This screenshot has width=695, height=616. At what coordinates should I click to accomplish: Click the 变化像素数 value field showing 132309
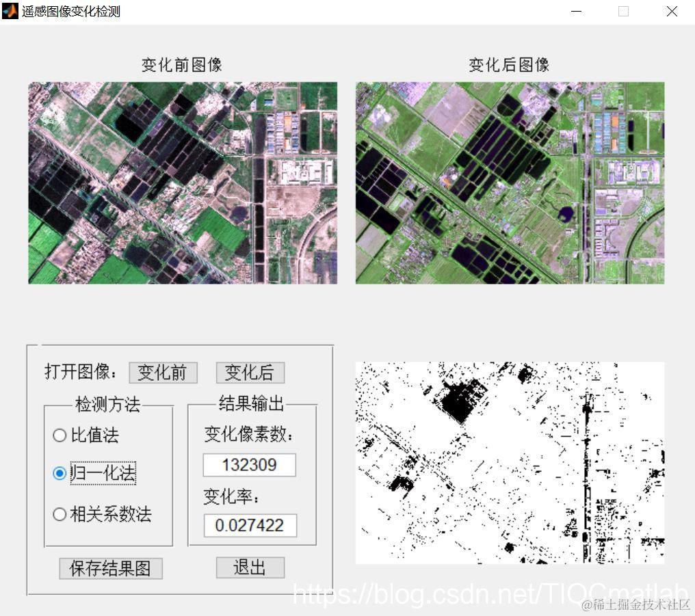250,465
